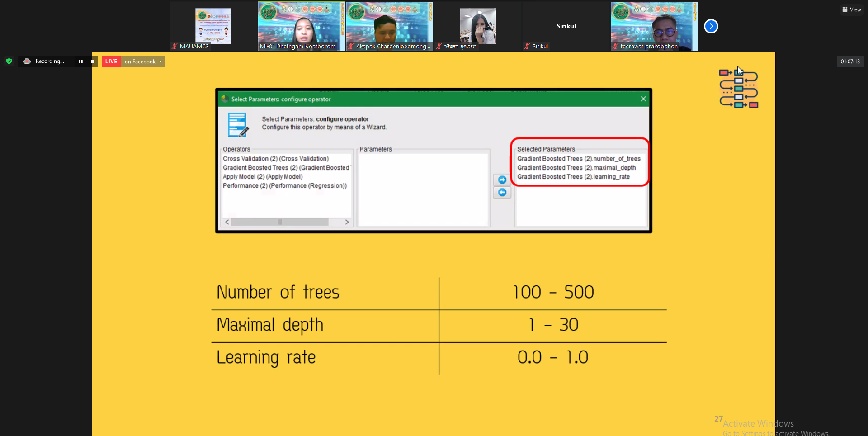Open the green encryption shield icon

pos(9,61)
